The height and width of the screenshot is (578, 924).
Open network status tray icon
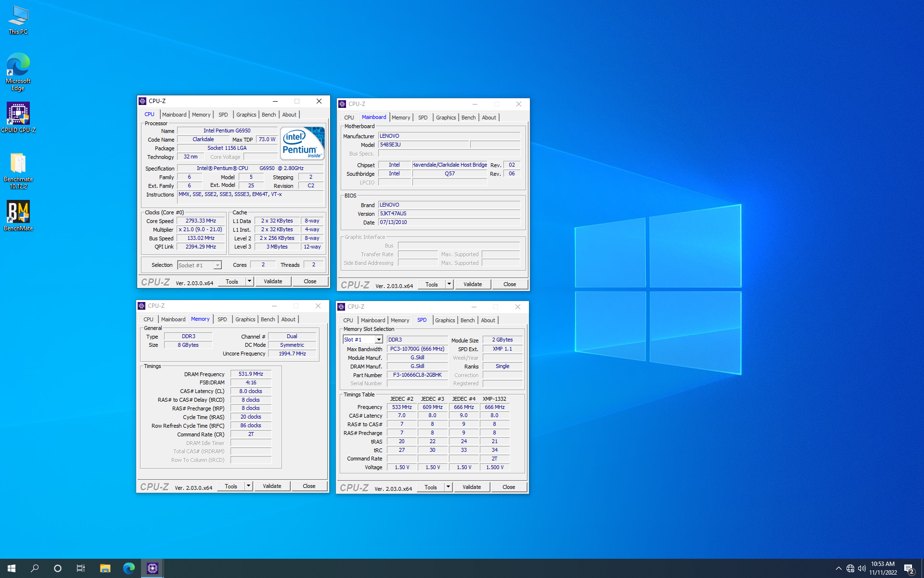850,568
